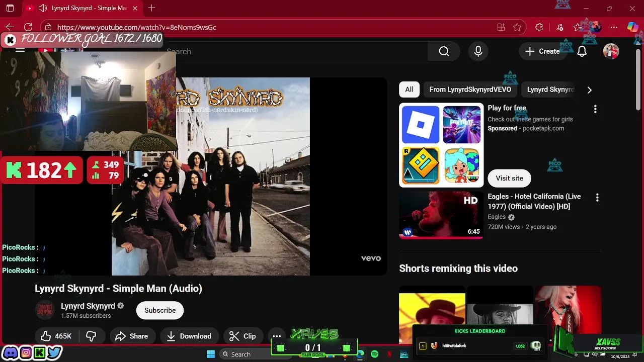Image resolution: width=644 pixels, height=362 pixels.
Task: Open the first Shorts remix thumbnail
Action: (432, 314)
